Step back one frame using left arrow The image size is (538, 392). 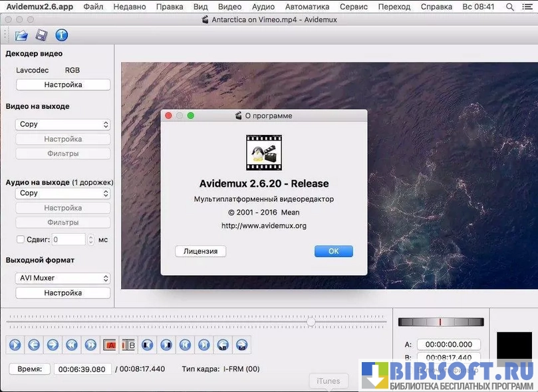coord(34,345)
